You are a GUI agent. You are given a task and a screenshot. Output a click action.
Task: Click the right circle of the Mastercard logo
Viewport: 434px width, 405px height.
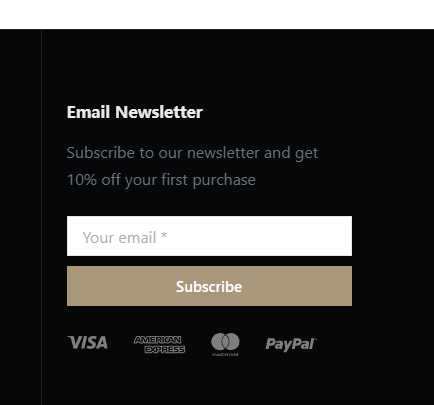pos(232,342)
